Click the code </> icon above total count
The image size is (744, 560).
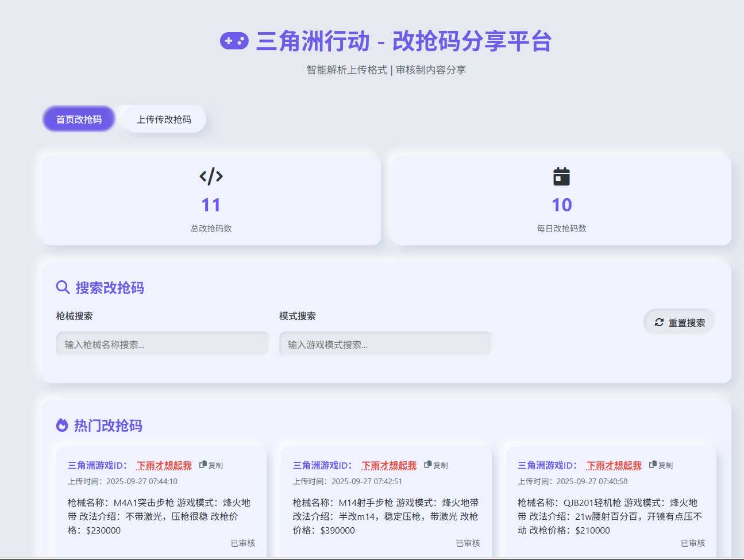(x=211, y=176)
